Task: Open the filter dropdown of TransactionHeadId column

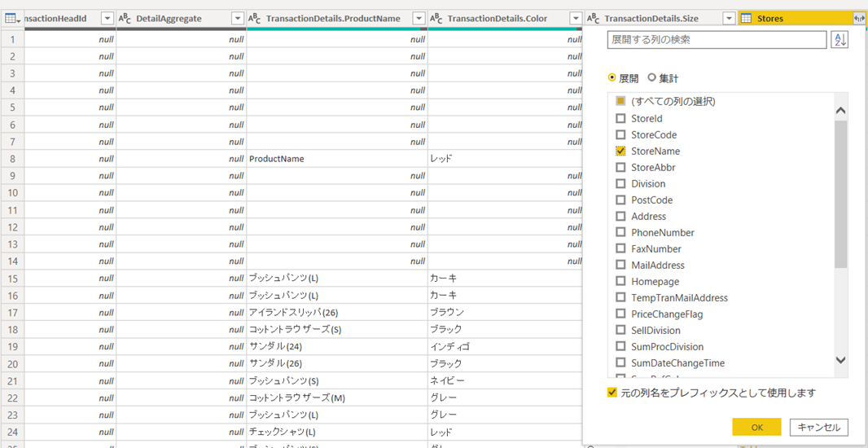Action: click(x=107, y=19)
